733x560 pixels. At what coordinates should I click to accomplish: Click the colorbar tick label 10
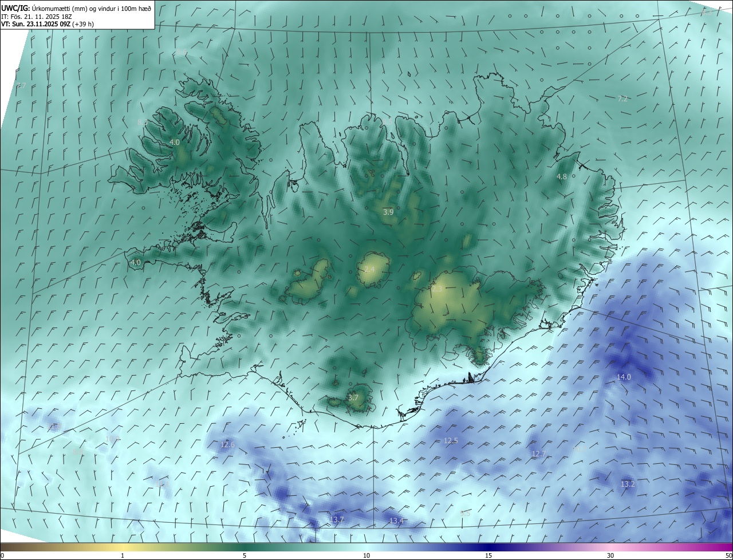click(366, 555)
